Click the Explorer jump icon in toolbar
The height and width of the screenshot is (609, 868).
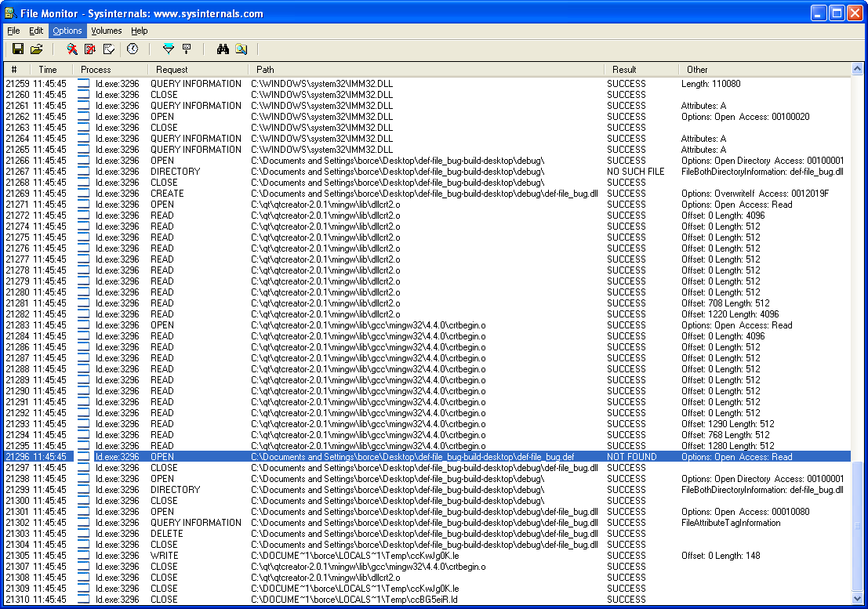[241, 49]
